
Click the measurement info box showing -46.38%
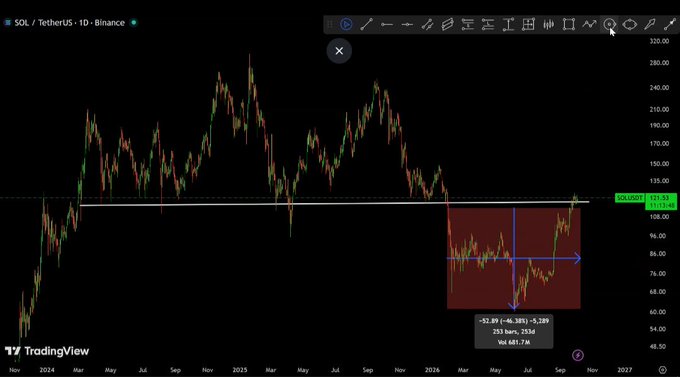[x=513, y=331]
